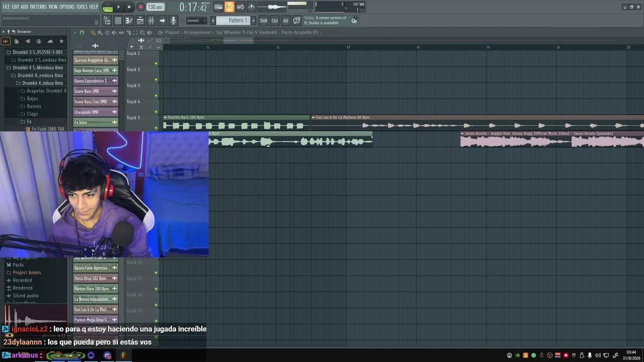Toggle the metronome icon
The height and width of the screenshot is (362, 644).
[x=252, y=7]
